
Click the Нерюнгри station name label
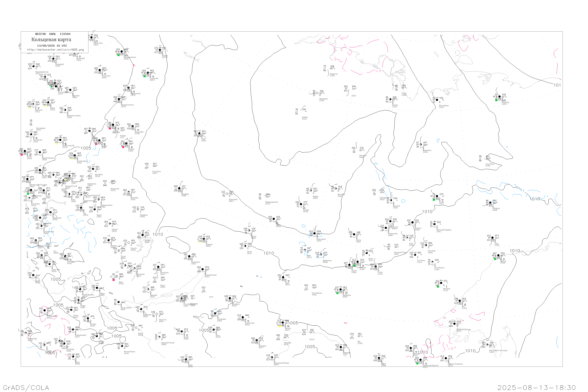point(347,295)
